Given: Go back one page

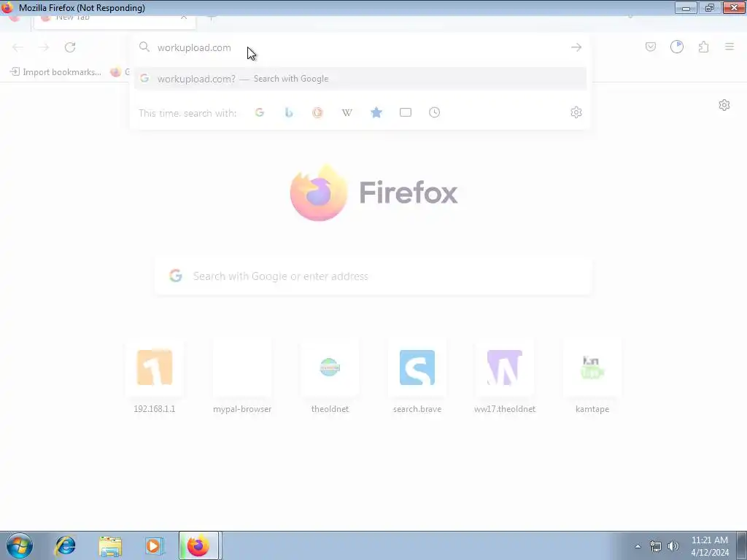Looking at the screenshot, I should pos(18,47).
